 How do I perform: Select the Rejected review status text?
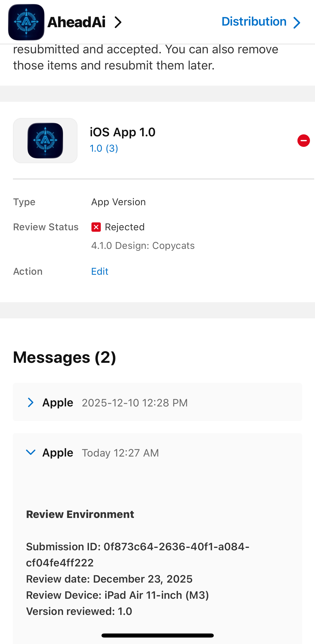click(x=125, y=227)
